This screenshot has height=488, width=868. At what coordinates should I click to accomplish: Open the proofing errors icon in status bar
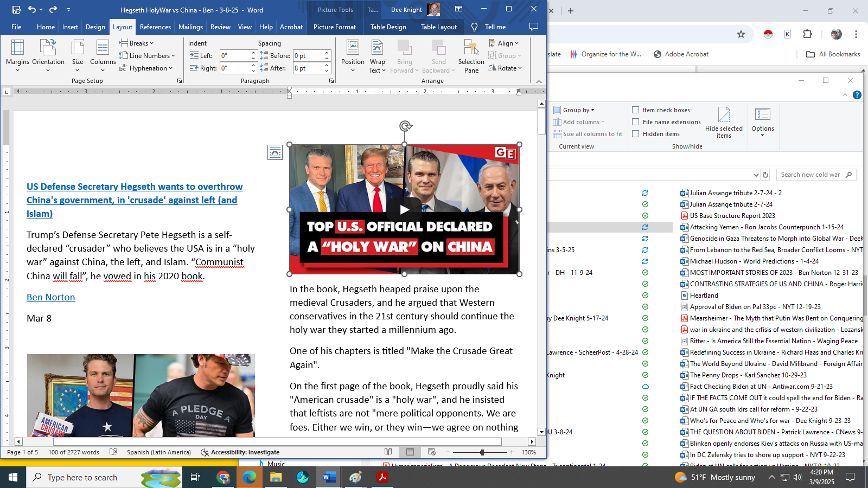113,452
